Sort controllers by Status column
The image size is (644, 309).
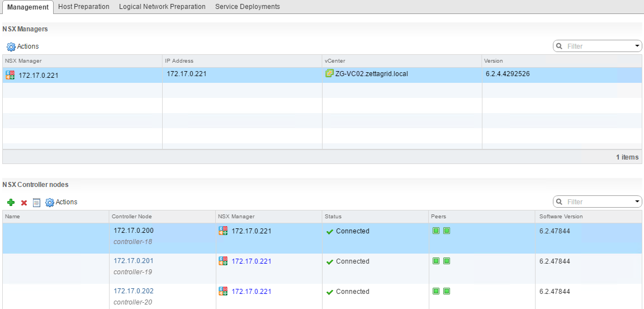[x=375, y=217]
